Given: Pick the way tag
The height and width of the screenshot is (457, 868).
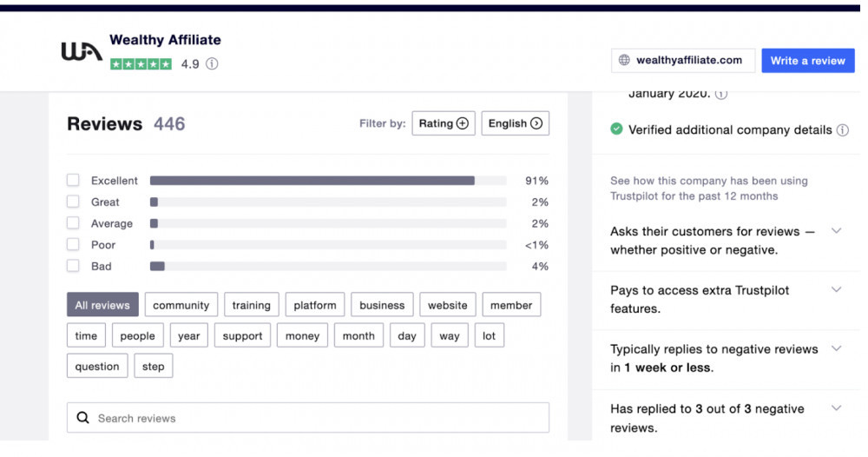Looking at the screenshot, I should click(x=450, y=335).
